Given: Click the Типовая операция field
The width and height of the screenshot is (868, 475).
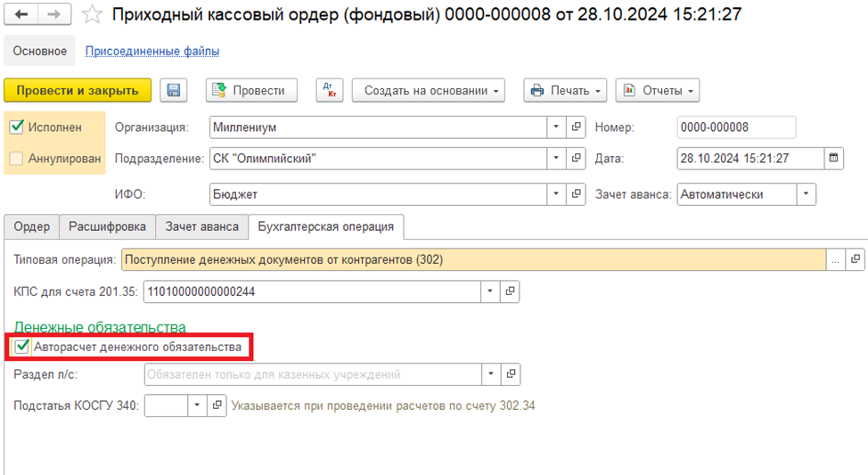Looking at the screenshot, I should [x=474, y=259].
